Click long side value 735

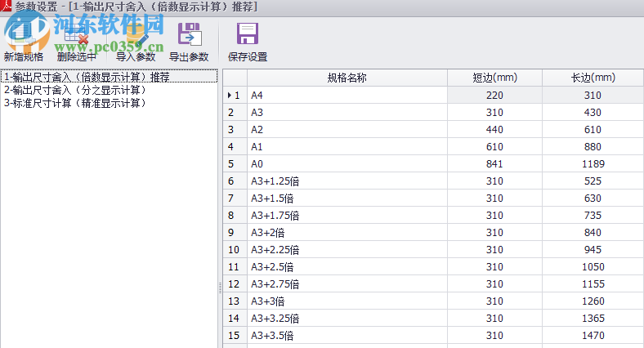click(593, 216)
